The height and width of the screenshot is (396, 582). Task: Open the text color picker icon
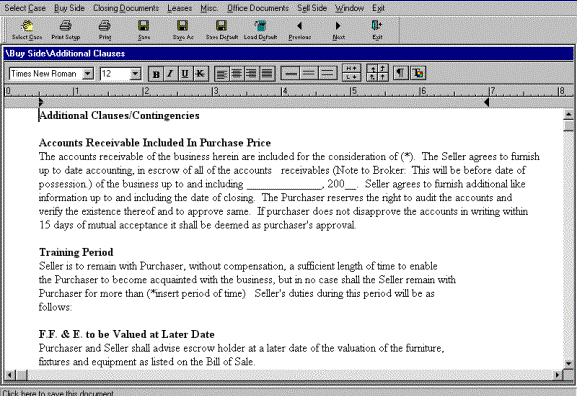tap(418, 73)
